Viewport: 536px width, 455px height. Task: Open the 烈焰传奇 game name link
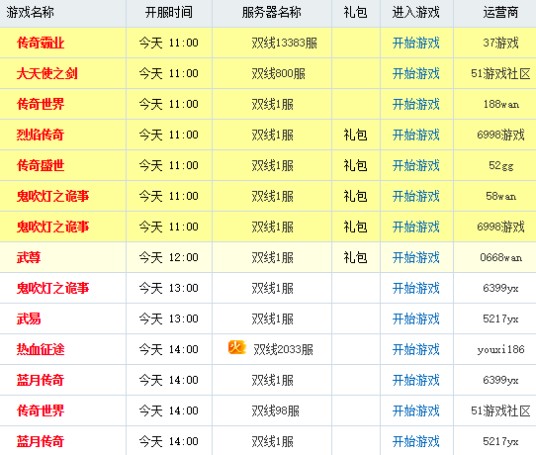pos(40,135)
